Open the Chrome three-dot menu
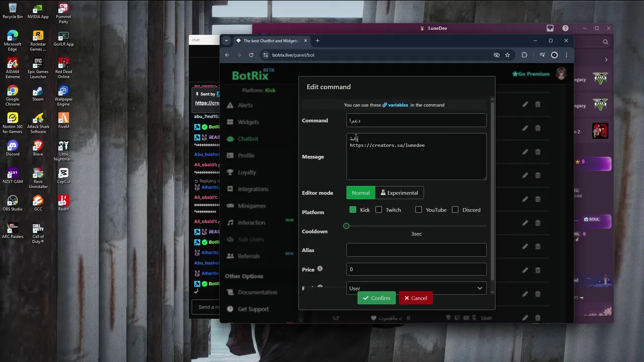Viewport: 644px width, 362px height. tap(566, 55)
